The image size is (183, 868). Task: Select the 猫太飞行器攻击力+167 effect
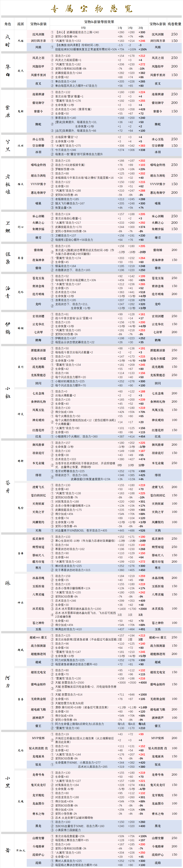70,204
